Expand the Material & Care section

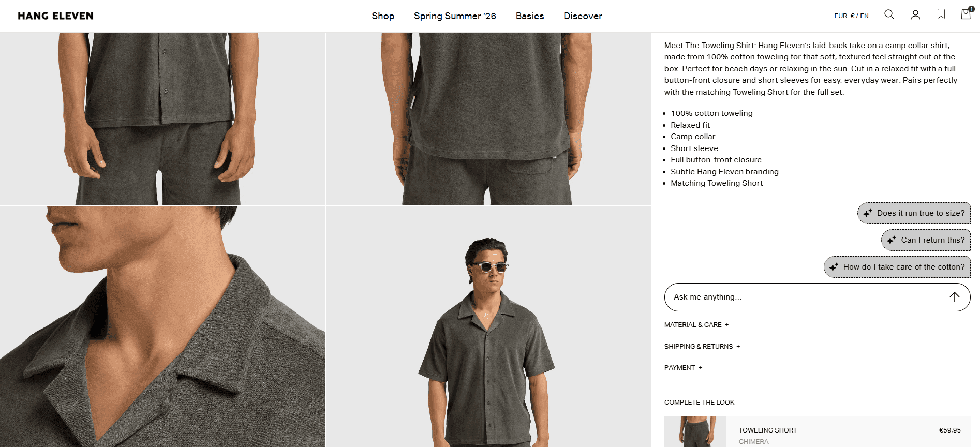(696, 325)
